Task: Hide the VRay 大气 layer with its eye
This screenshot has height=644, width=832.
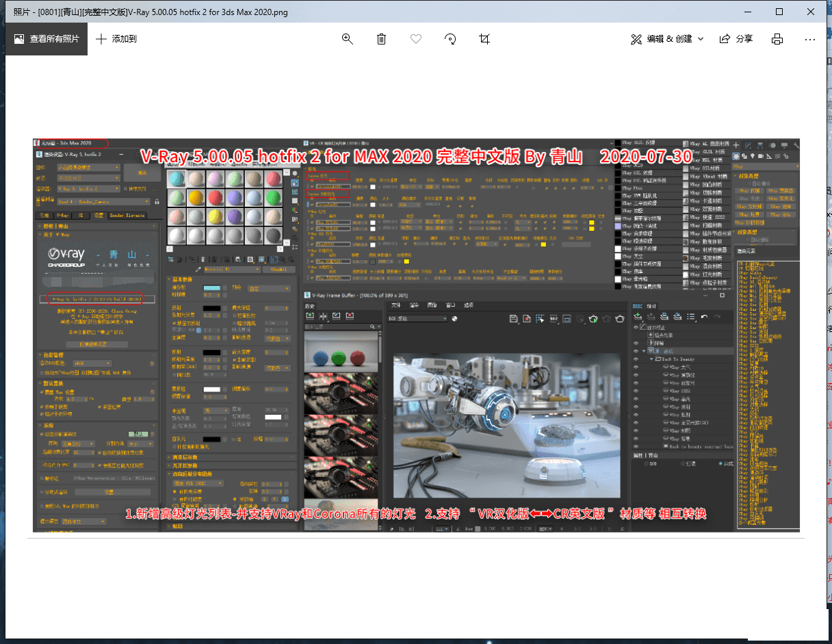Action: click(636, 367)
